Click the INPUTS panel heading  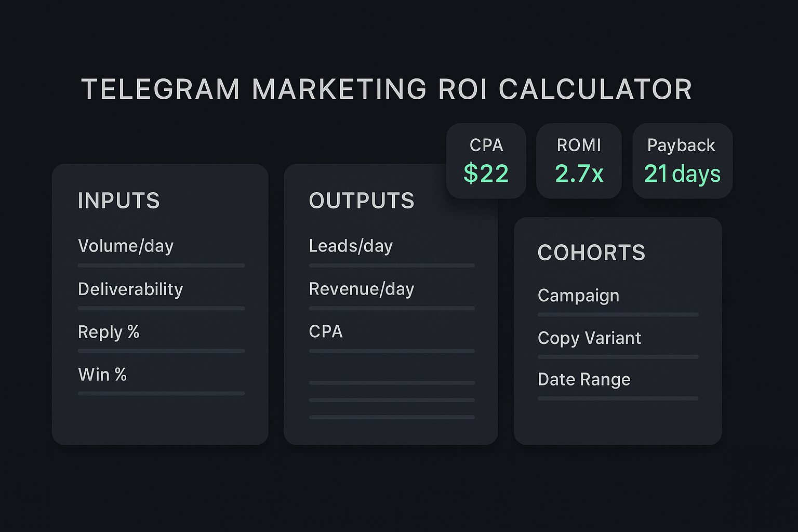pyautogui.click(x=119, y=201)
